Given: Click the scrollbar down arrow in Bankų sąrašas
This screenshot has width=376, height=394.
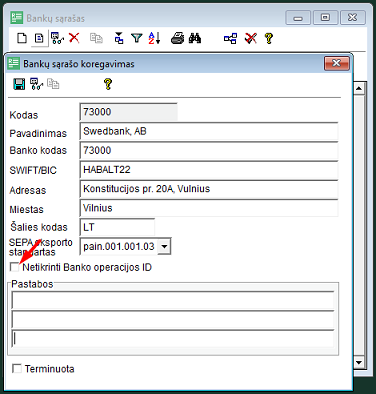Looking at the screenshot, I should 359,362.
